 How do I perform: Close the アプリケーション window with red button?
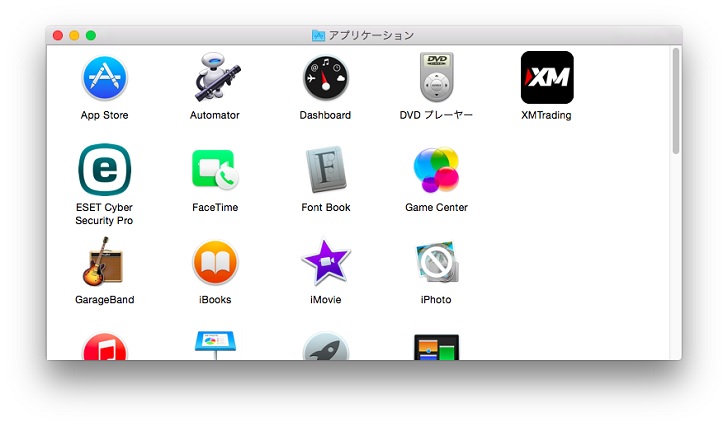pyautogui.click(x=58, y=35)
